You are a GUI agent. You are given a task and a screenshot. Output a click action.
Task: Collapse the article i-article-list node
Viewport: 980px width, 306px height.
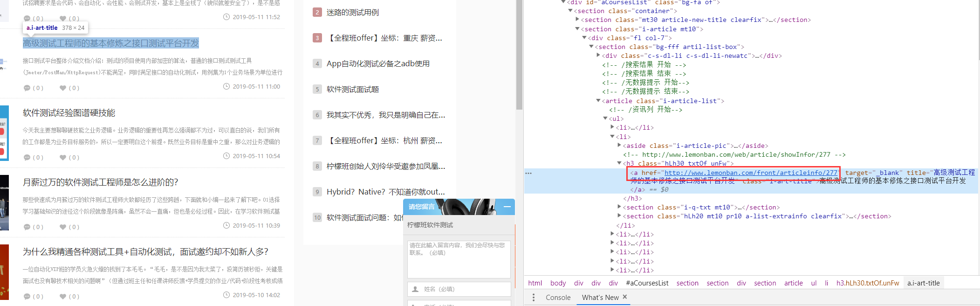(x=598, y=101)
